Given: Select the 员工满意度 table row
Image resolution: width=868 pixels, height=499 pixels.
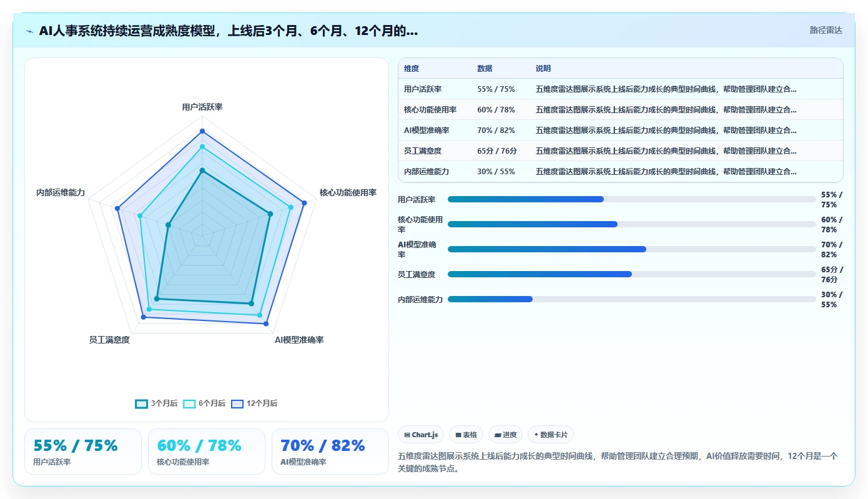Looking at the screenshot, I should 620,151.
